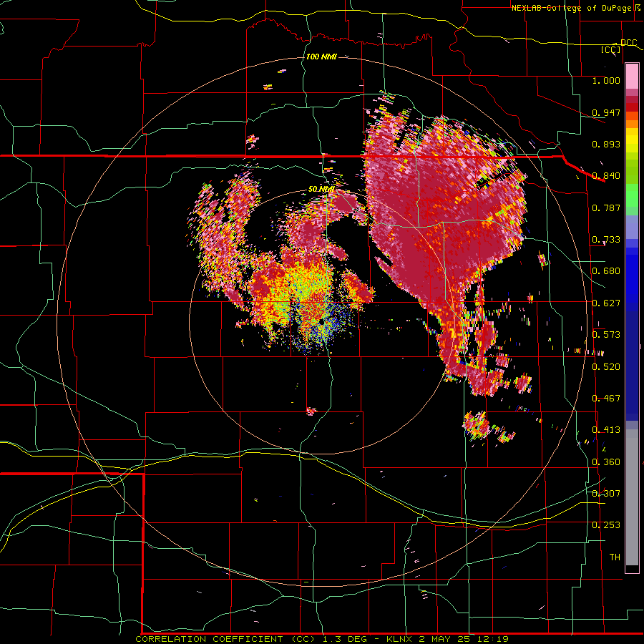Click the 0.947 scale value
This screenshot has height=644, width=644.
tap(606, 112)
